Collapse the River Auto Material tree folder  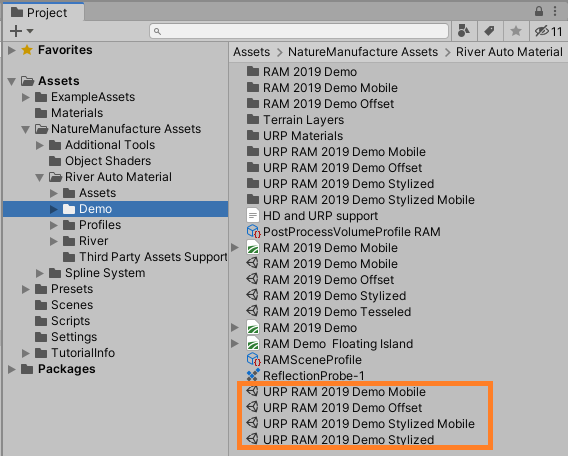coord(39,177)
